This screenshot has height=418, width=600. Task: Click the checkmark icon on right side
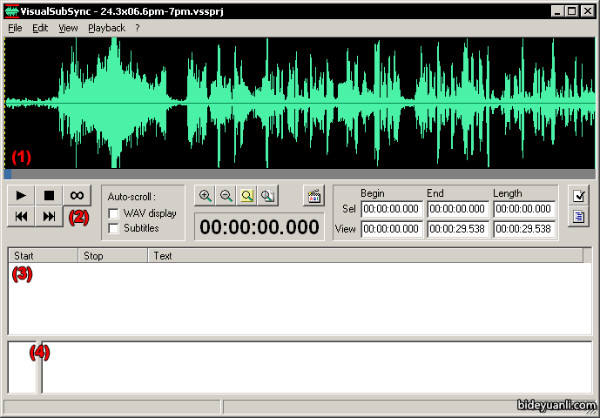click(x=578, y=195)
